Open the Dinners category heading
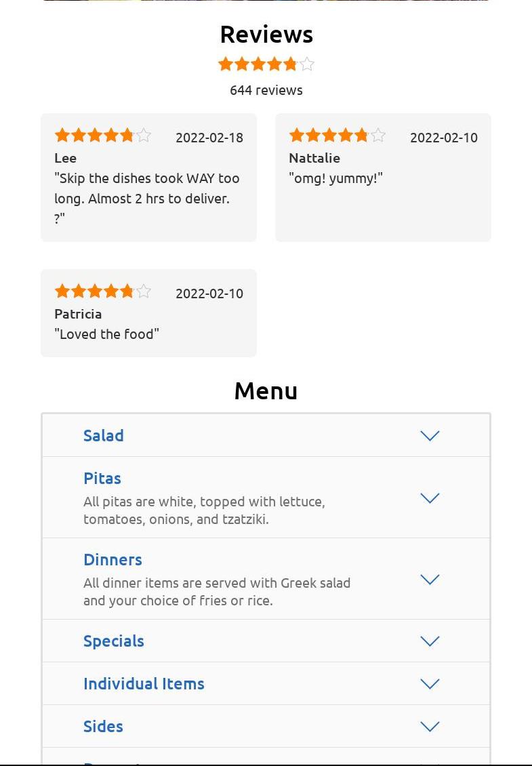 click(113, 560)
